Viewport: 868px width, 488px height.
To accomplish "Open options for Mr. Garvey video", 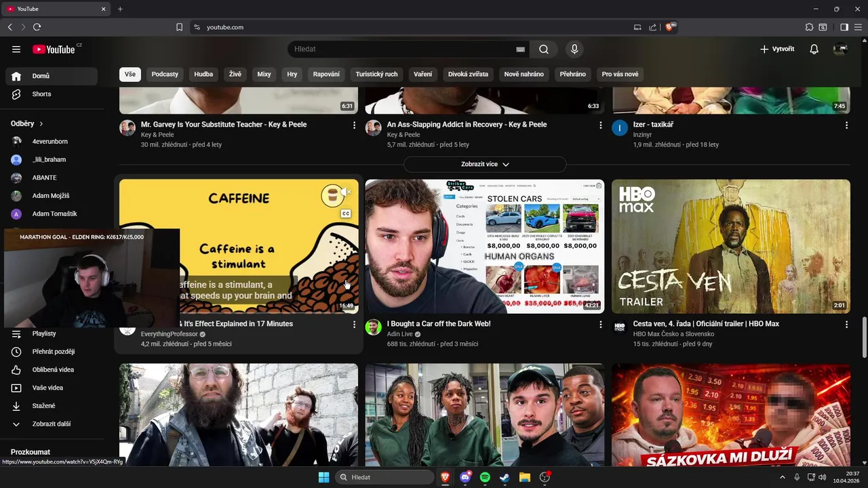I will (354, 125).
